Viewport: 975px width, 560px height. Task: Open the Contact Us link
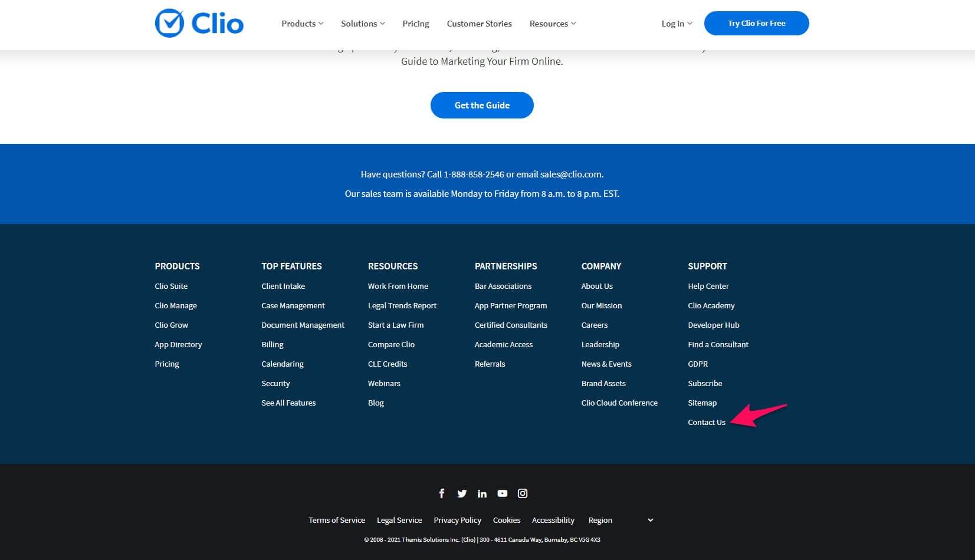(x=706, y=422)
